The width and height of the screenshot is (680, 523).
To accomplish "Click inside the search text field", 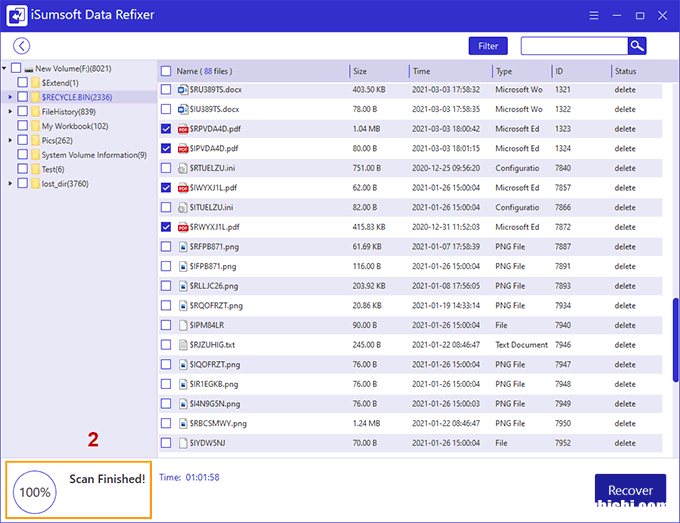I will [x=573, y=46].
